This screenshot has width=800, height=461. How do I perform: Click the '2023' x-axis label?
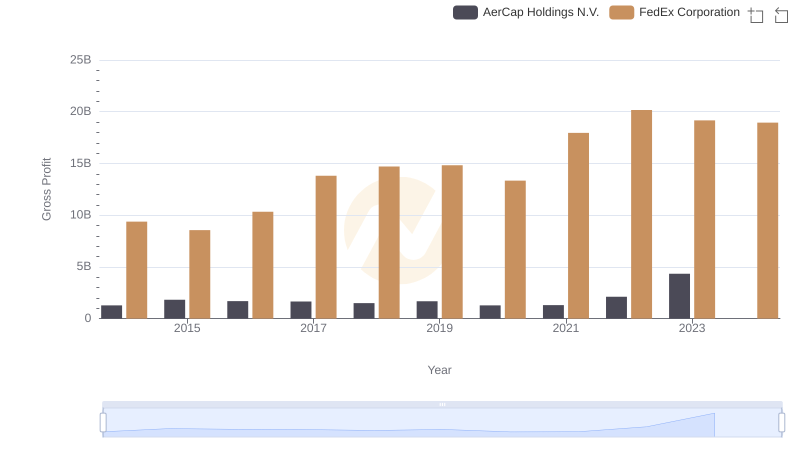tap(692, 328)
